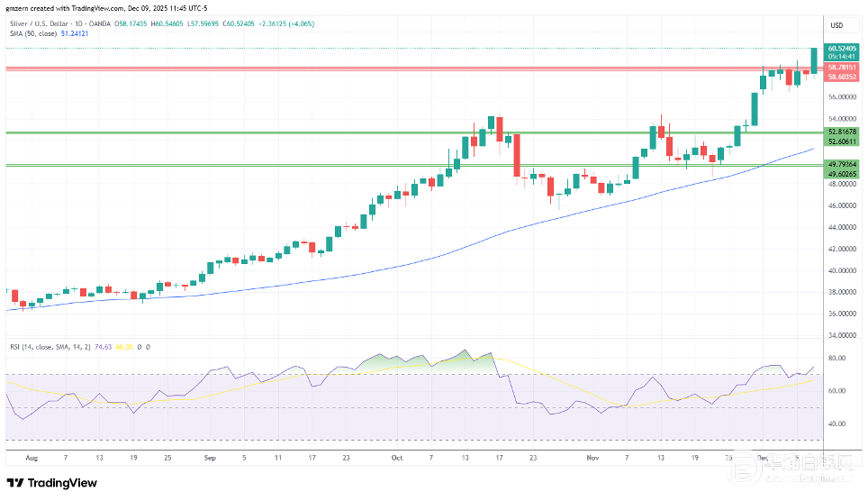Screen dimensions: 868x501
Task: Click the green support label 52.81678
Action: point(842,132)
